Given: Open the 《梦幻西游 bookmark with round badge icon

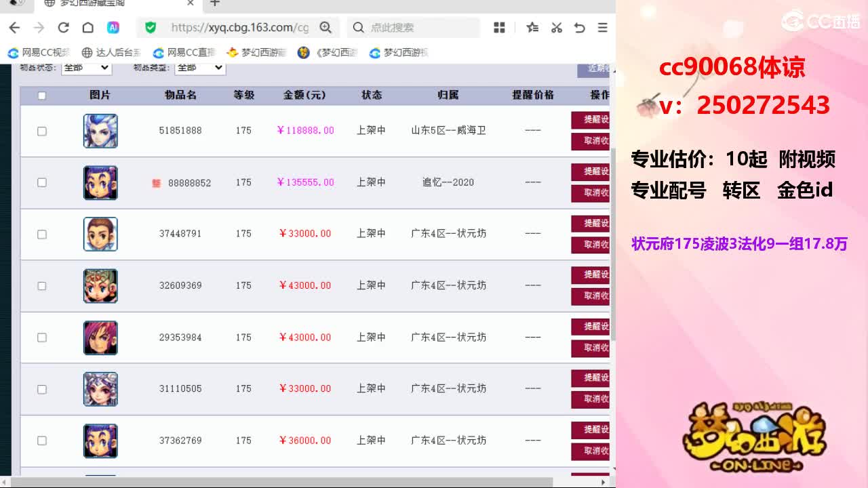Looking at the screenshot, I should [x=328, y=52].
